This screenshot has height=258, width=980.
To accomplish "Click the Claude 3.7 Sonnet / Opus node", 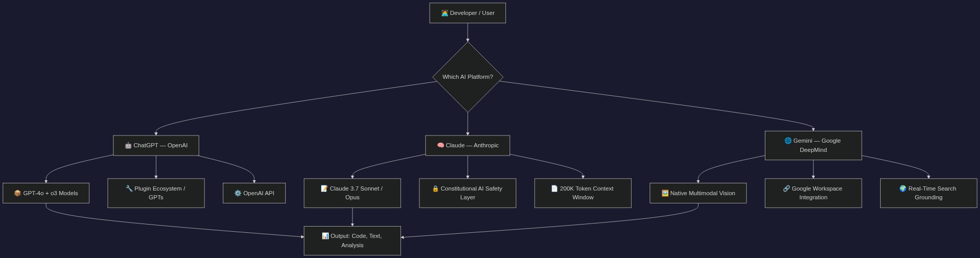I will pos(352,193).
